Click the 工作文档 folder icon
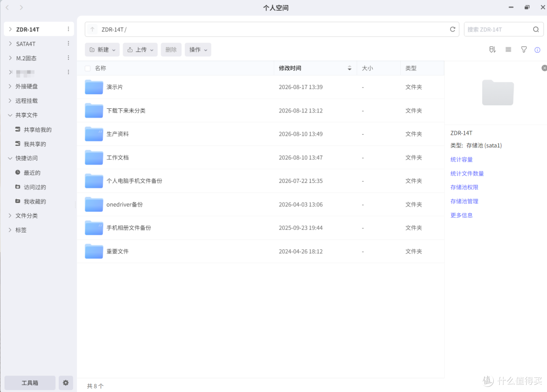The image size is (547, 392). coord(94,158)
